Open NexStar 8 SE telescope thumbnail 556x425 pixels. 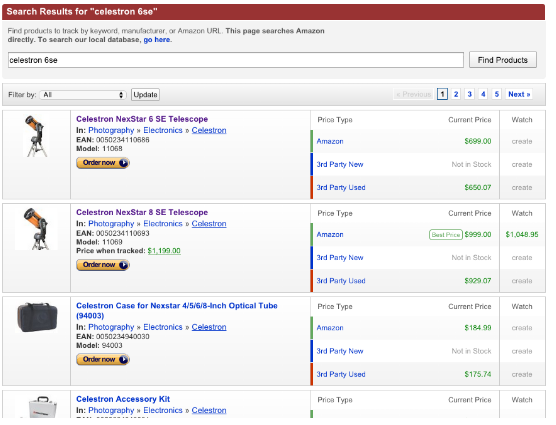click(36, 229)
